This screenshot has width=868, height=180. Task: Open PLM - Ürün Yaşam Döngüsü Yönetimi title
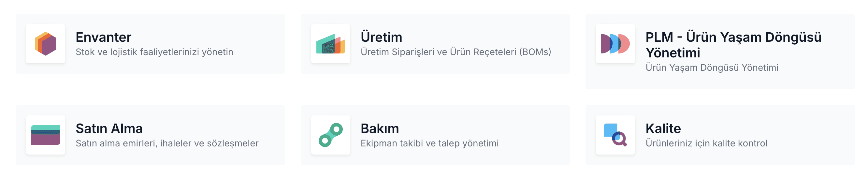(733, 45)
